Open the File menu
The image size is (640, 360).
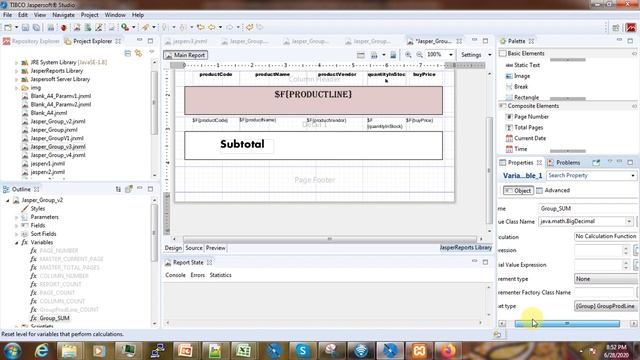[7, 15]
